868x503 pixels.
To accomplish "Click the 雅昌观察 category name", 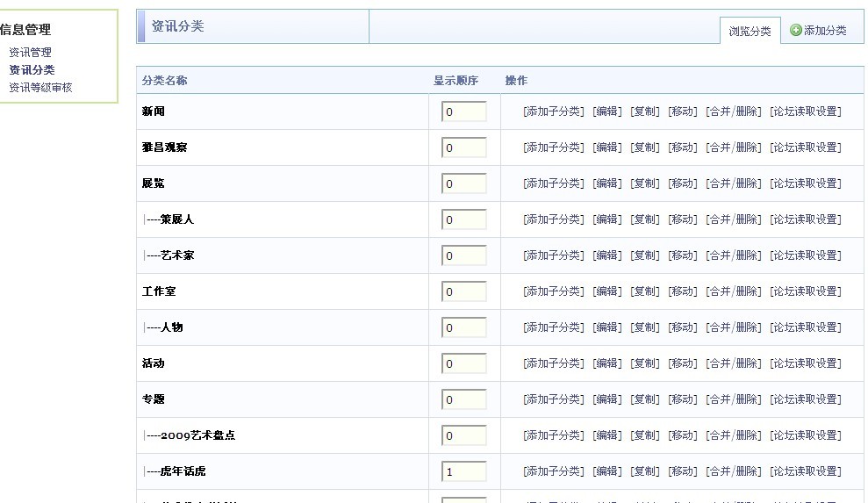I will pyautogui.click(x=164, y=147).
